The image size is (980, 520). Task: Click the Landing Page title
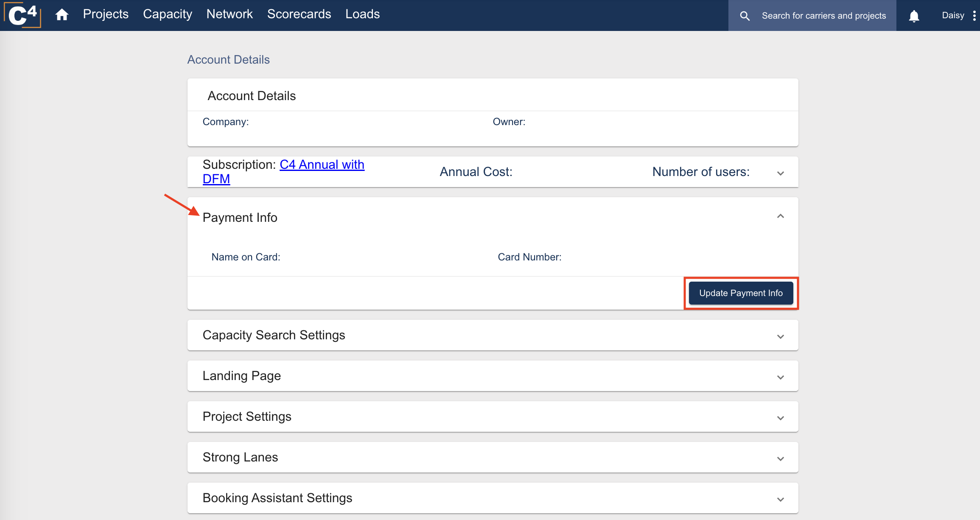pos(242,376)
